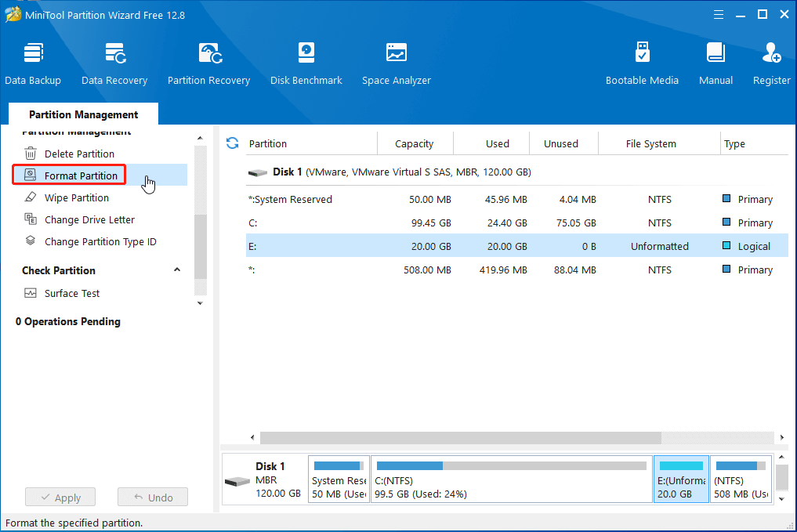Open Partition Recovery wizard
Viewport: 797px width, 532px height.
pos(208,64)
